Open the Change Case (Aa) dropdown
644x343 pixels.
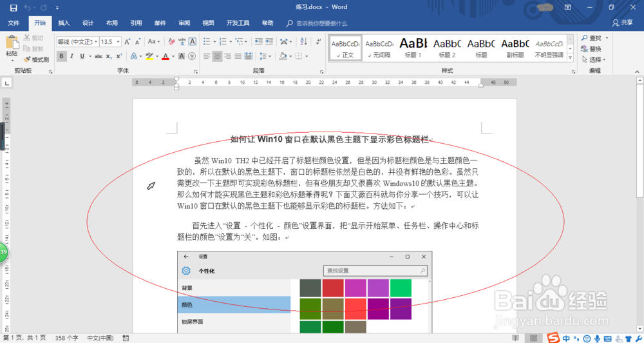(154, 41)
